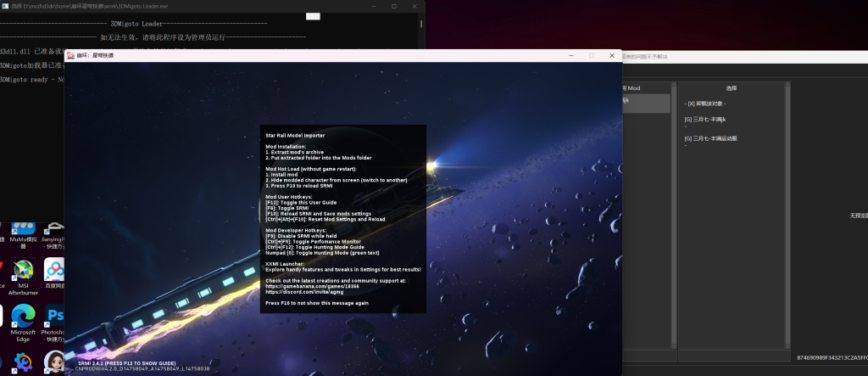Select the blue gear-and-wrench desktop icon
The image size is (868, 376).
23,362
